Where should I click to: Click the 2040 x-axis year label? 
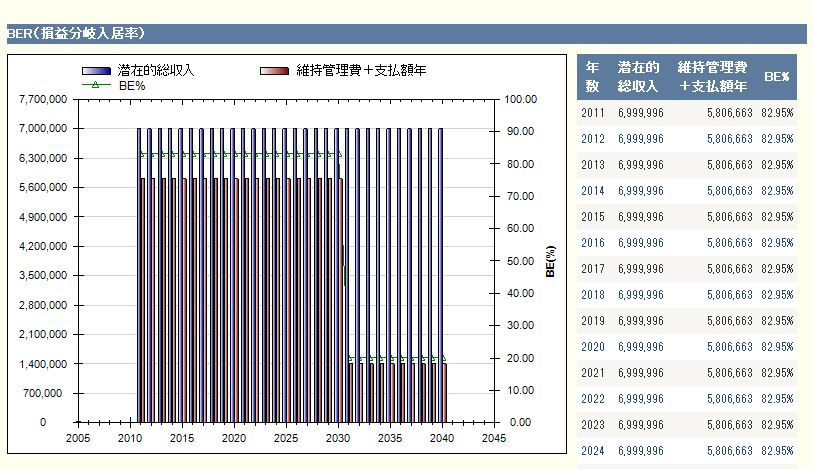(441, 439)
